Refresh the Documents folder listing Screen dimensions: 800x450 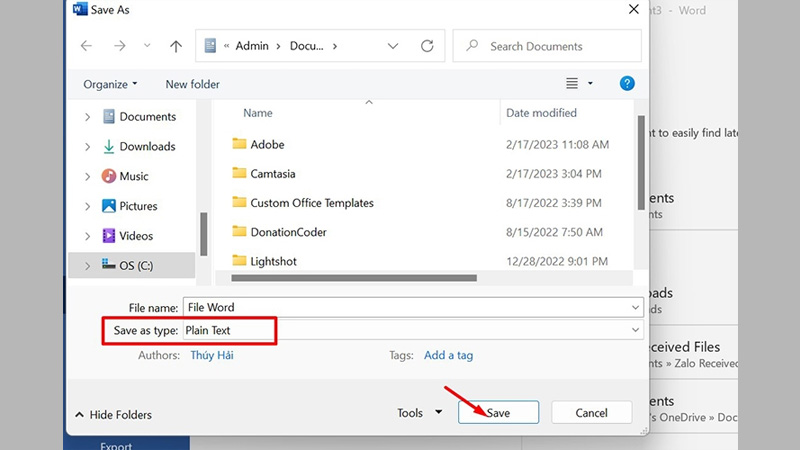[427, 46]
